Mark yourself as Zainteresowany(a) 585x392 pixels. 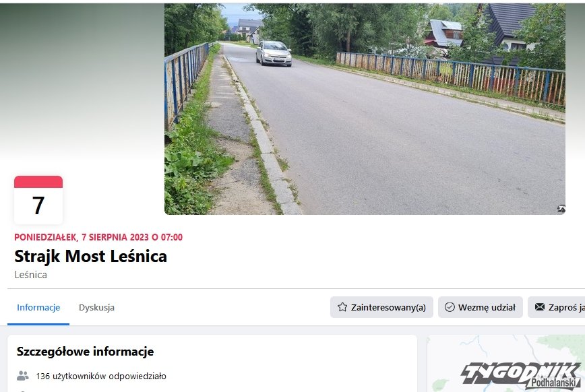click(x=381, y=307)
